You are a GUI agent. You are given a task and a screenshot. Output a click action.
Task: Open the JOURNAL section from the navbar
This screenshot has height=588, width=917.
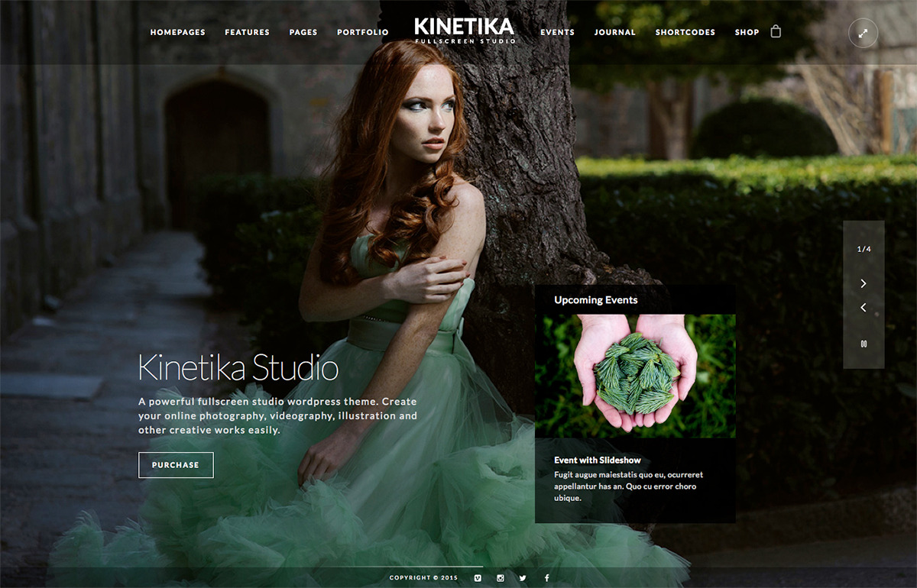pos(615,32)
